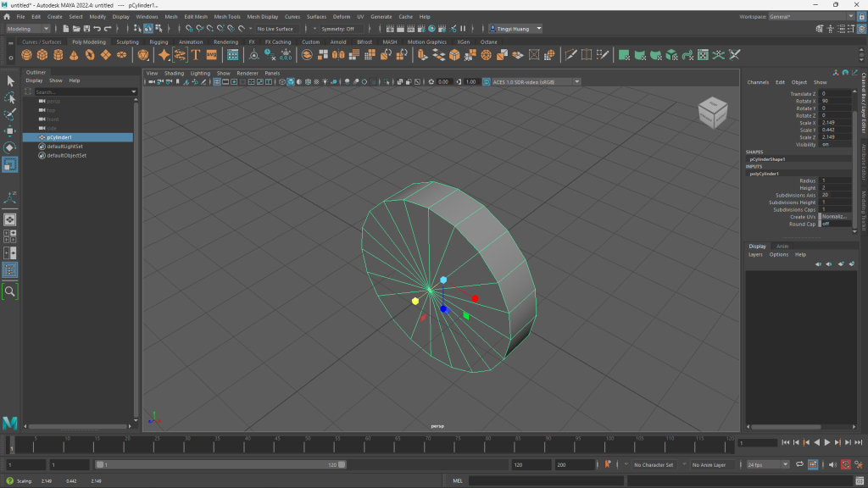Click the SVG import shelf icon

pyautogui.click(x=211, y=55)
